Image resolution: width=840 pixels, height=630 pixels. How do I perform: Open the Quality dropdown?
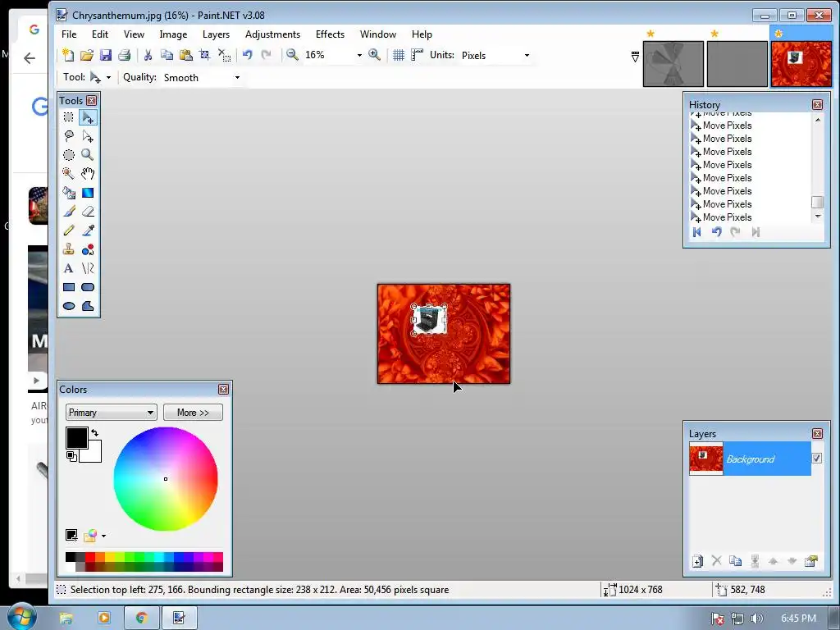pos(237,78)
